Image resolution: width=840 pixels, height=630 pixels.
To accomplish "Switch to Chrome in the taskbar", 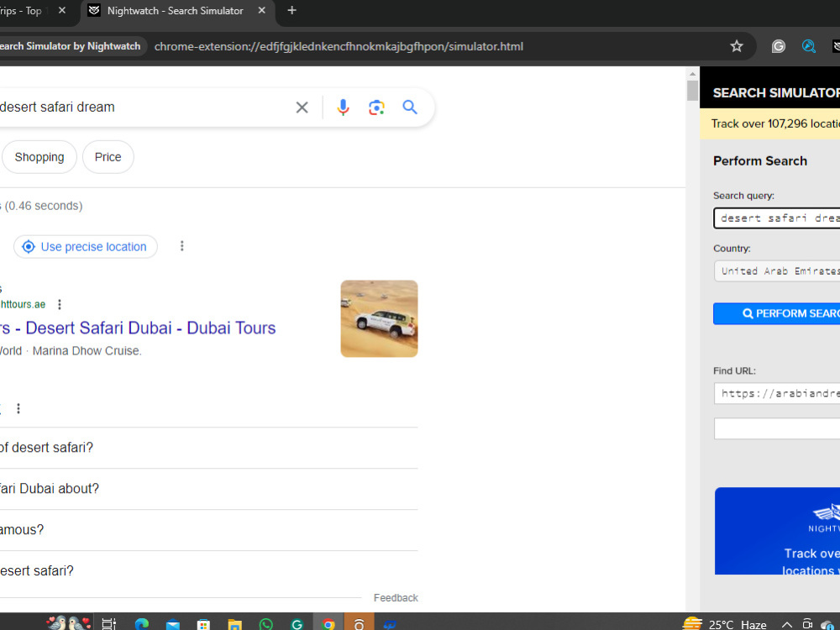I will pyautogui.click(x=328, y=623).
